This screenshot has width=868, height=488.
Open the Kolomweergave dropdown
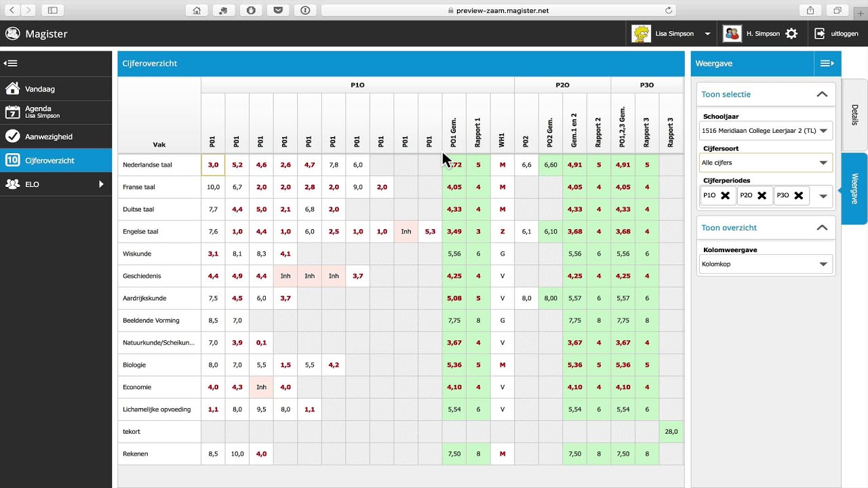pyautogui.click(x=766, y=264)
